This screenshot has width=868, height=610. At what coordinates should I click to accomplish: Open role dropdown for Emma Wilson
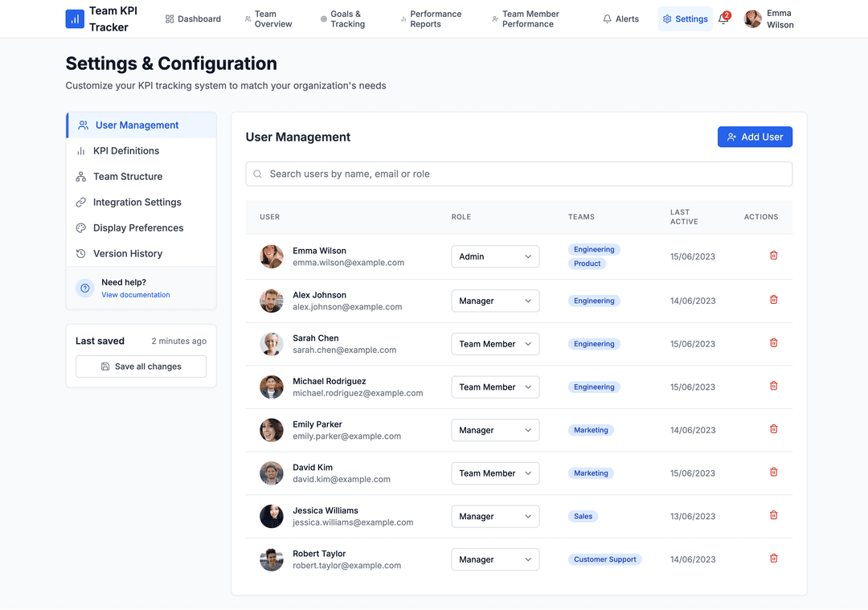coord(495,257)
